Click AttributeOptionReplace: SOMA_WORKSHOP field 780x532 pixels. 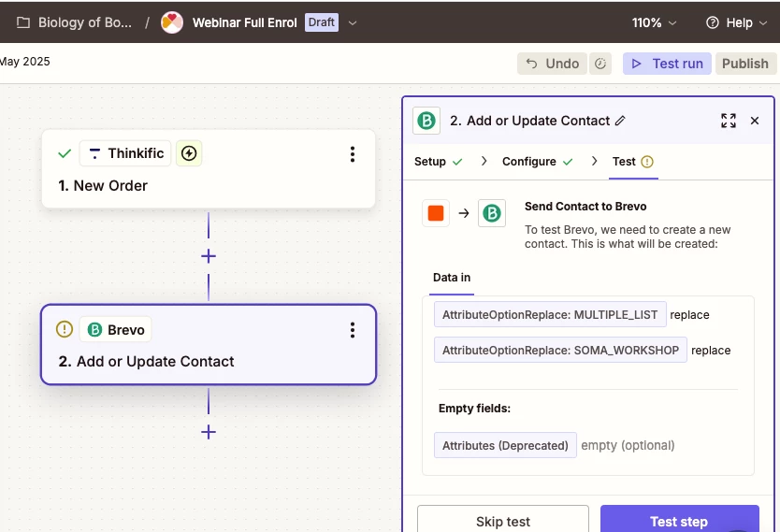click(x=560, y=350)
